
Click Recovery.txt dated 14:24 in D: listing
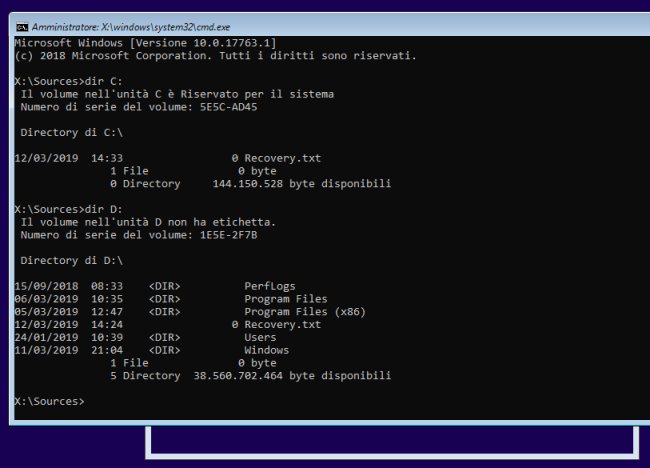[x=282, y=325]
